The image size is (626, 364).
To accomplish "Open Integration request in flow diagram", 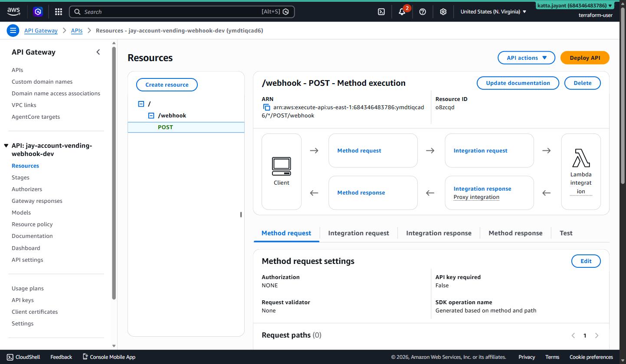I will click(480, 151).
